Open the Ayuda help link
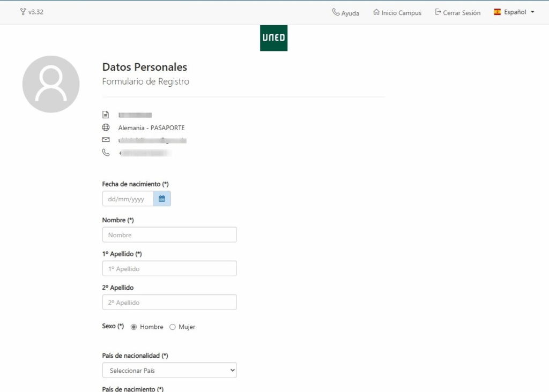The height and width of the screenshot is (392, 549). (350, 13)
